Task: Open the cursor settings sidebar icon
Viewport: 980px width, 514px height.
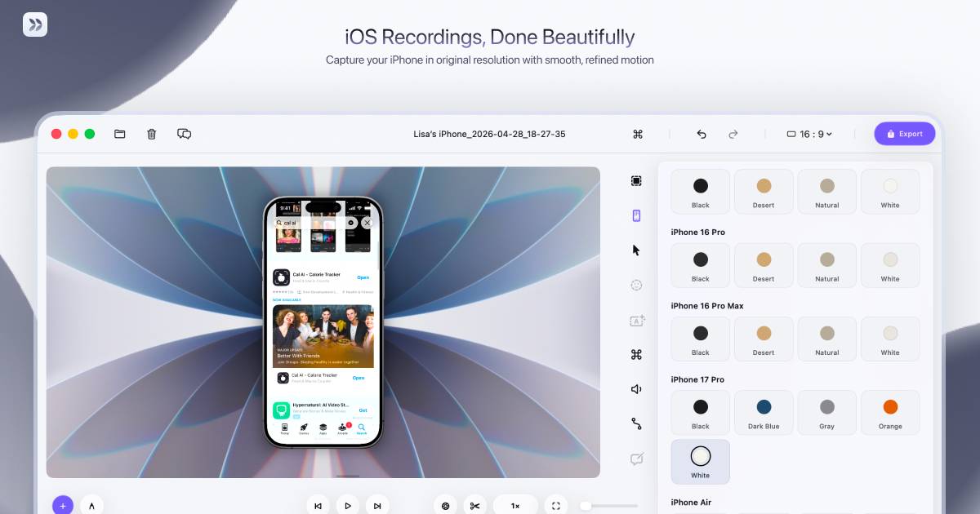Action: [636, 250]
